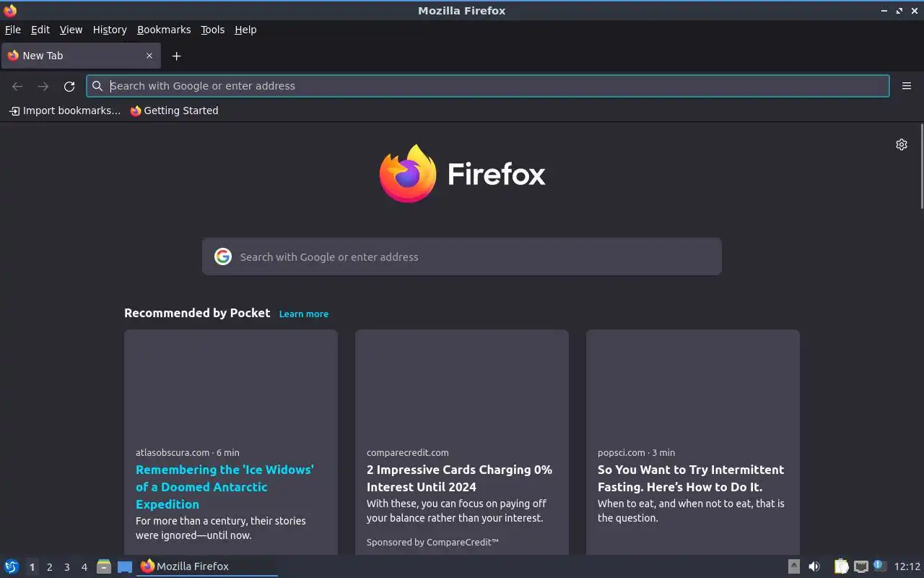Click the atlasobscura article thumbnail image
924x578 pixels.
[x=231, y=384]
